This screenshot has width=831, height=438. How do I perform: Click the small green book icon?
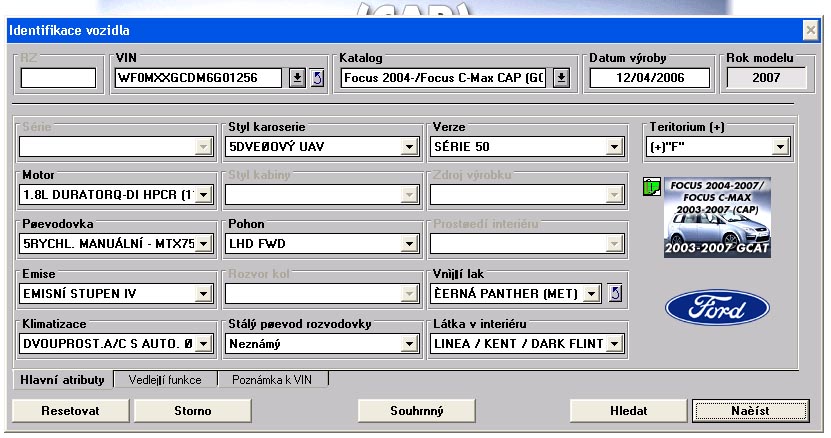(653, 187)
